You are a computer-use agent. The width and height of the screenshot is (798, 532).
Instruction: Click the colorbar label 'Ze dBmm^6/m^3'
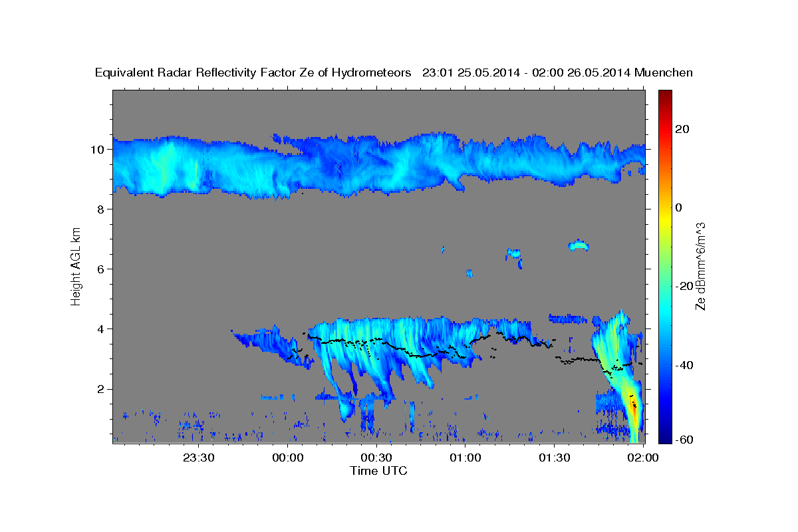click(700, 266)
